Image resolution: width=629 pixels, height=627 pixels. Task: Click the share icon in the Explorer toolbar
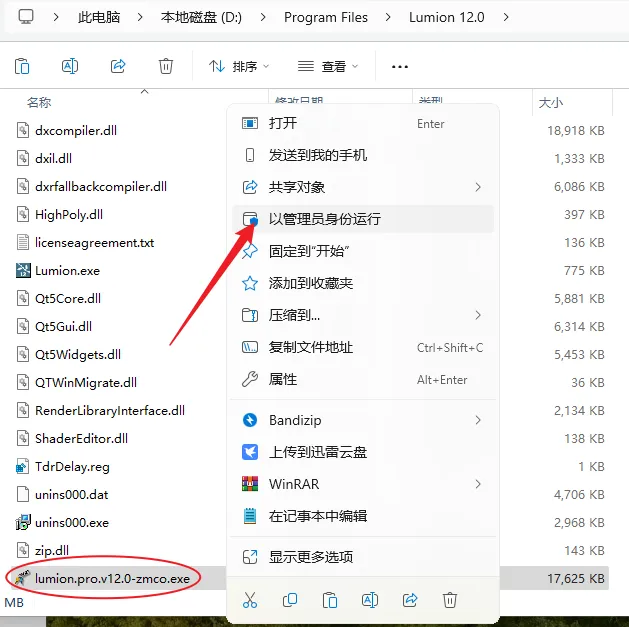118,66
